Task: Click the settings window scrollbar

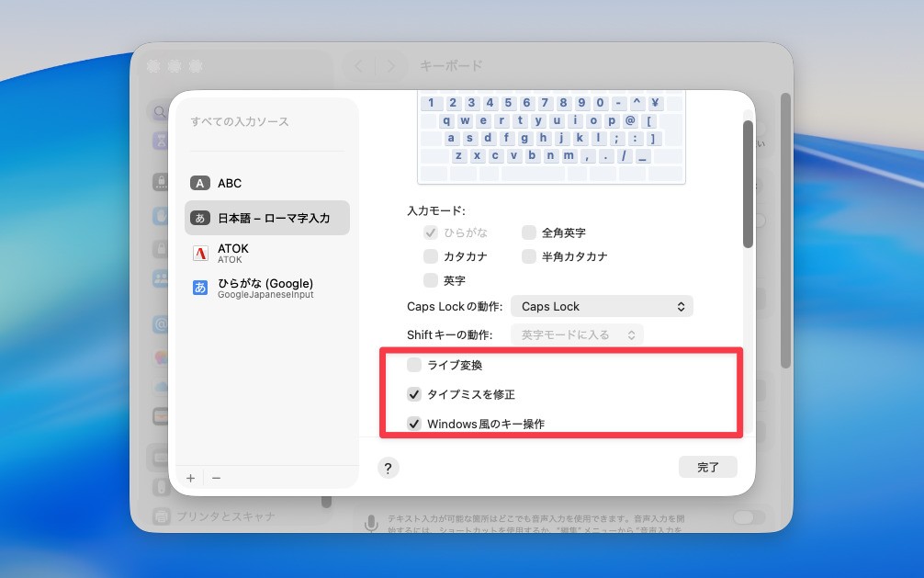Action: (785, 230)
